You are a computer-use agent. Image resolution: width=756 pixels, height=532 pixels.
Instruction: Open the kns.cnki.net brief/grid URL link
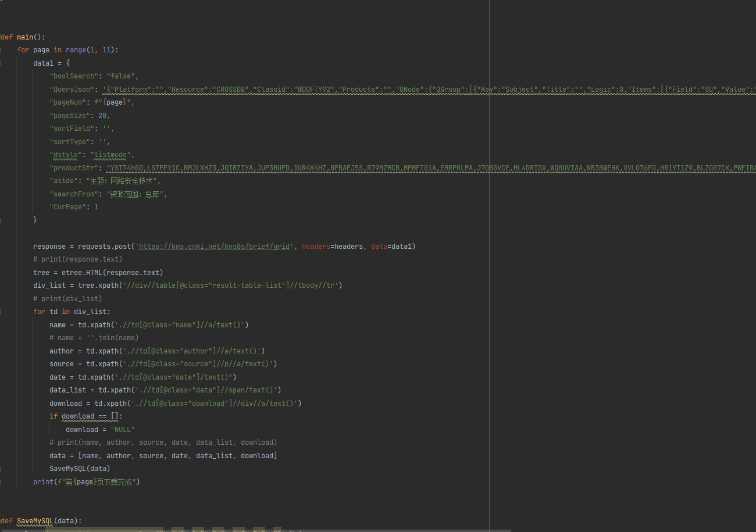214,247
